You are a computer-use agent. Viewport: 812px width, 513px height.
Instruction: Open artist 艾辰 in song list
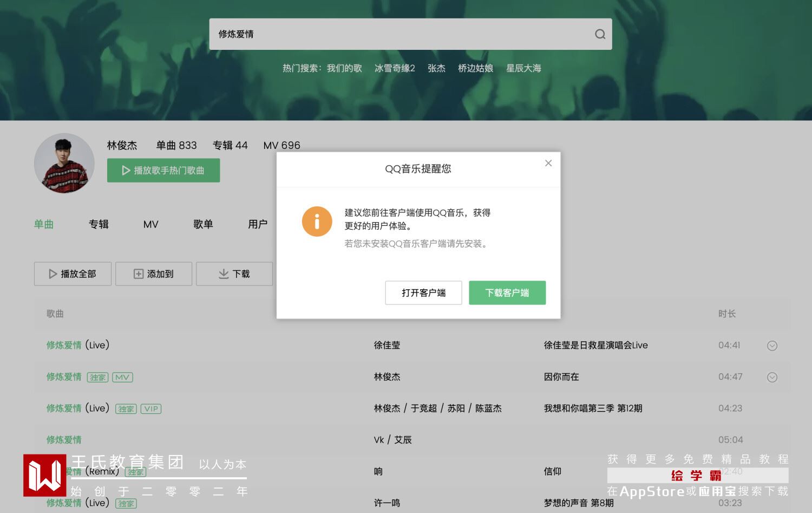tap(403, 440)
